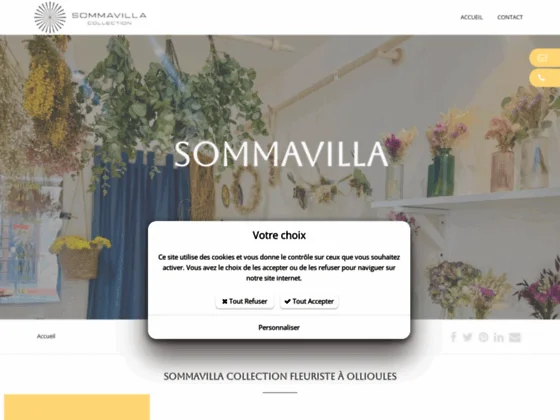Open the yellow phone side button
The image size is (560, 420).
coord(545,78)
